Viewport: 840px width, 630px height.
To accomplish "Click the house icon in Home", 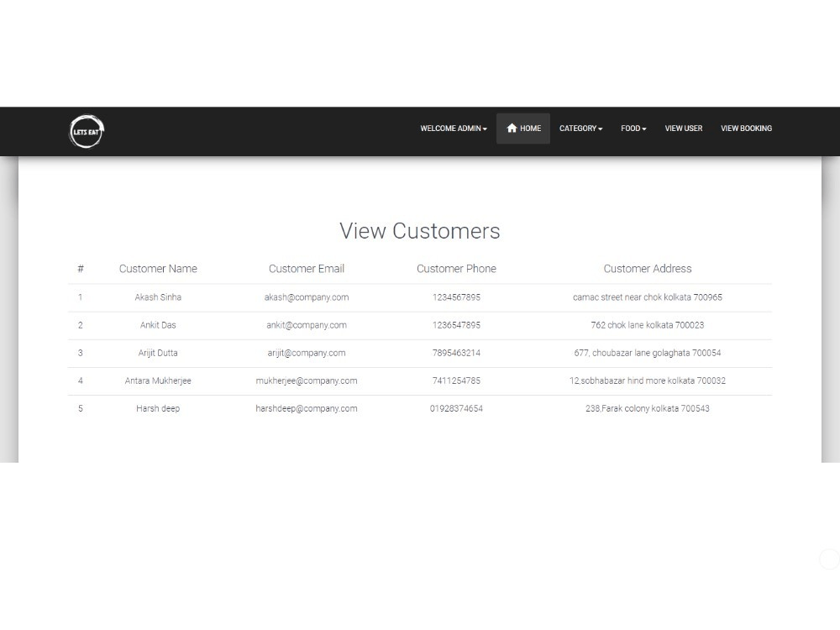I will [x=512, y=128].
